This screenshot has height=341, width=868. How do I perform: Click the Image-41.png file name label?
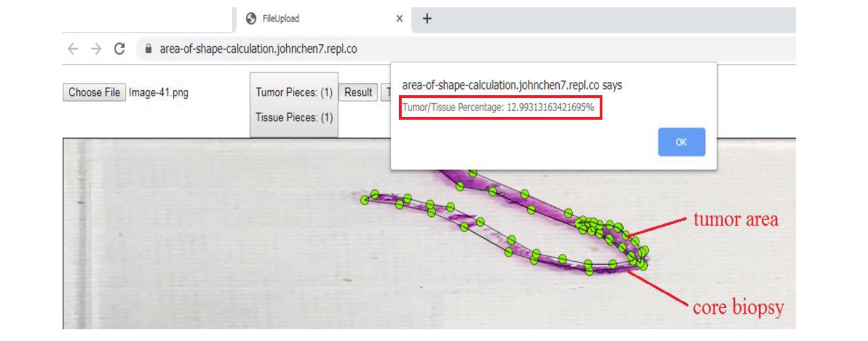pyautogui.click(x=159, y=93)
